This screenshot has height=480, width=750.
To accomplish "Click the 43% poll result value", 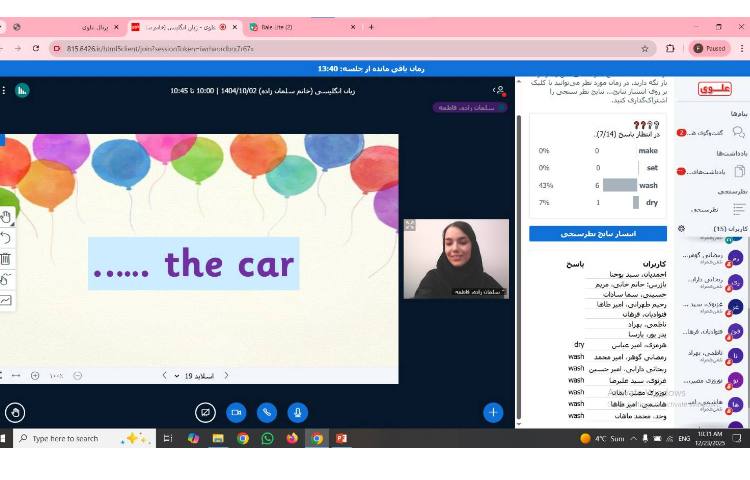I will [546, 185].
